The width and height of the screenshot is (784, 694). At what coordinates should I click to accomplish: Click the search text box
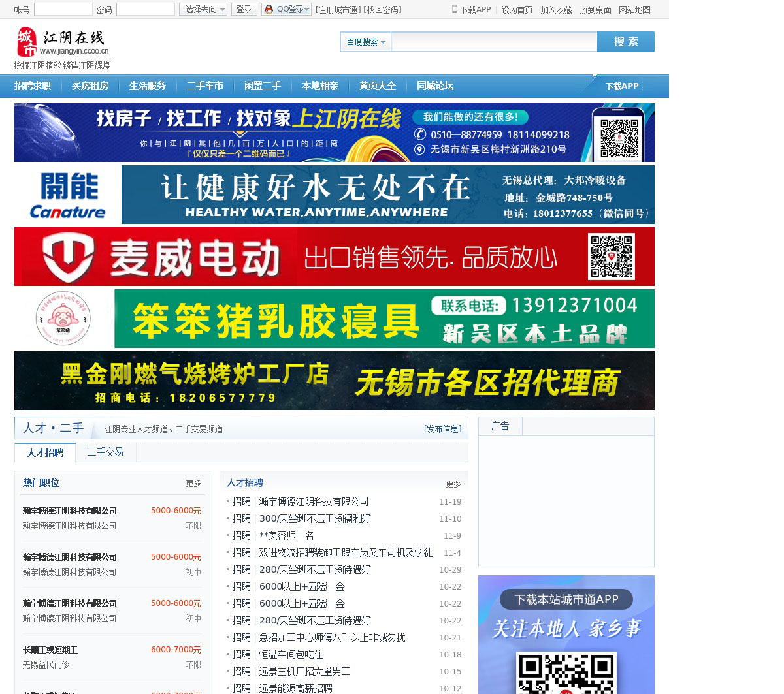(494, 42)
